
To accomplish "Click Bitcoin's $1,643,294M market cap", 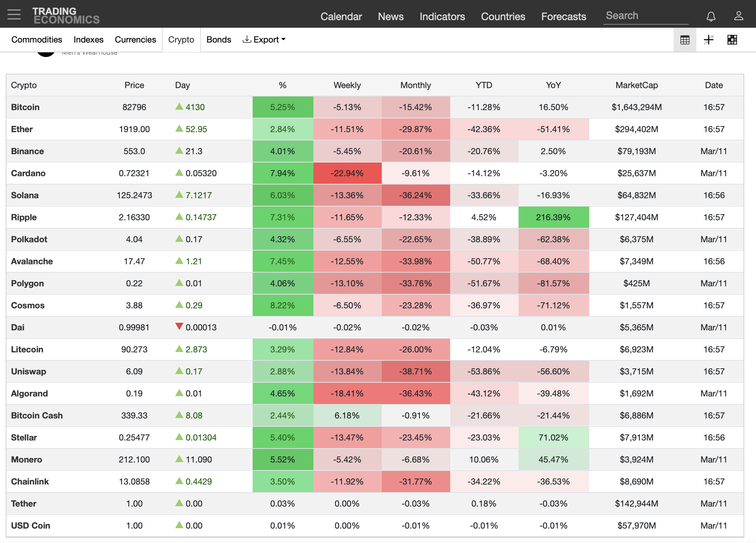I will (637, 107).
